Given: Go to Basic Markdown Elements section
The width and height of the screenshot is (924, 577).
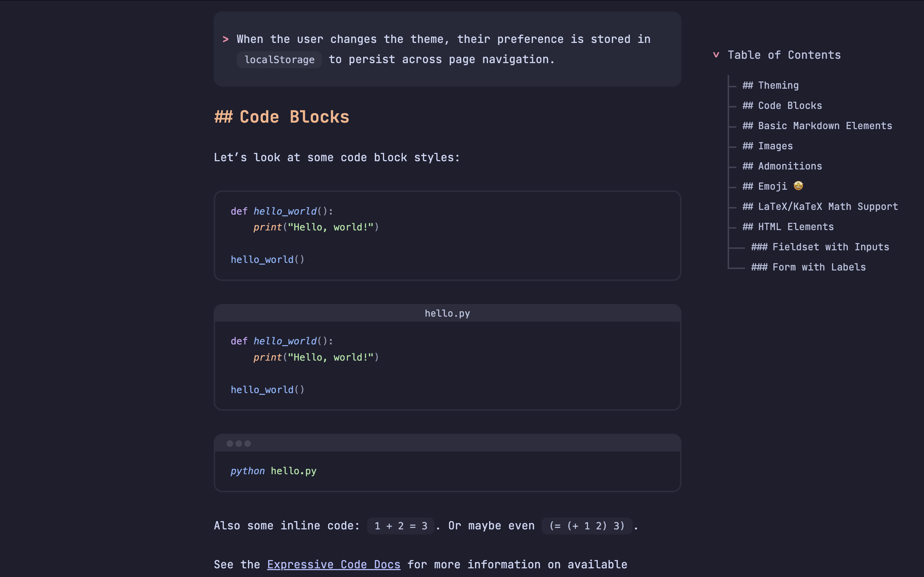Looking at the screenshot, I should (817, 126).
